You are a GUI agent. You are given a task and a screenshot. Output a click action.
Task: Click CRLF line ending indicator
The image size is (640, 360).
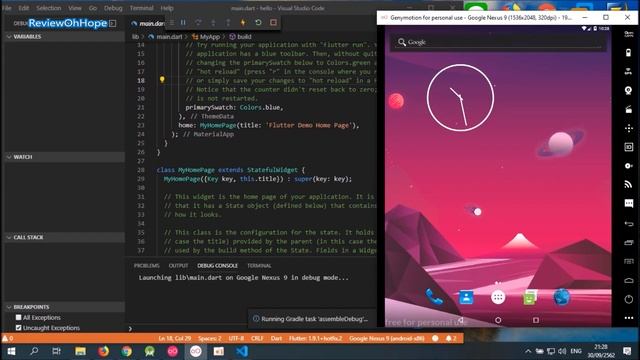[x=257, y=338]
